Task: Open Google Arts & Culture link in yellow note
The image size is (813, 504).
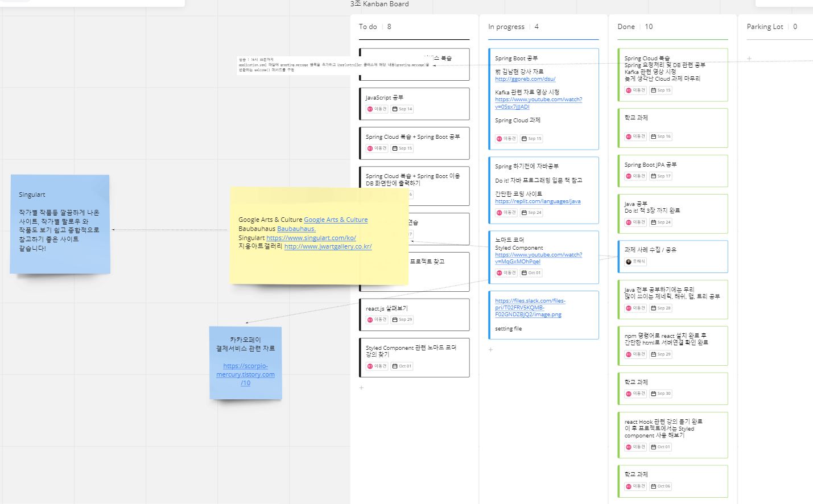Action: (336, 220)
